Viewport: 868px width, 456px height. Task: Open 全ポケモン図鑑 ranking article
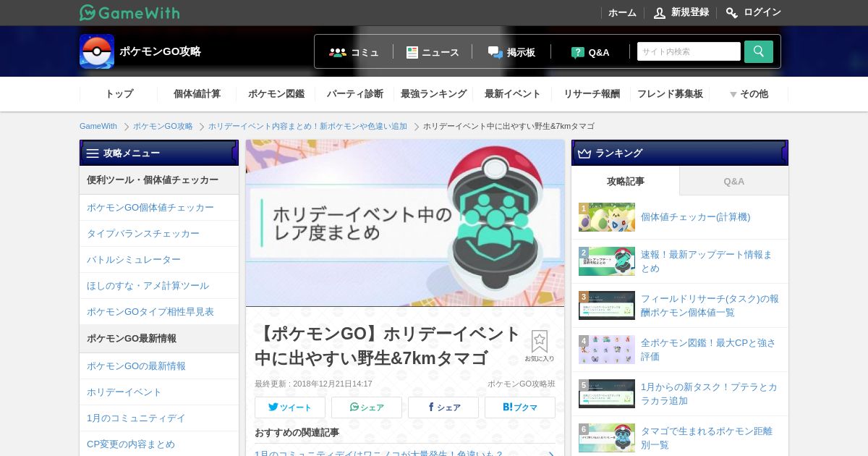(708, 350)
